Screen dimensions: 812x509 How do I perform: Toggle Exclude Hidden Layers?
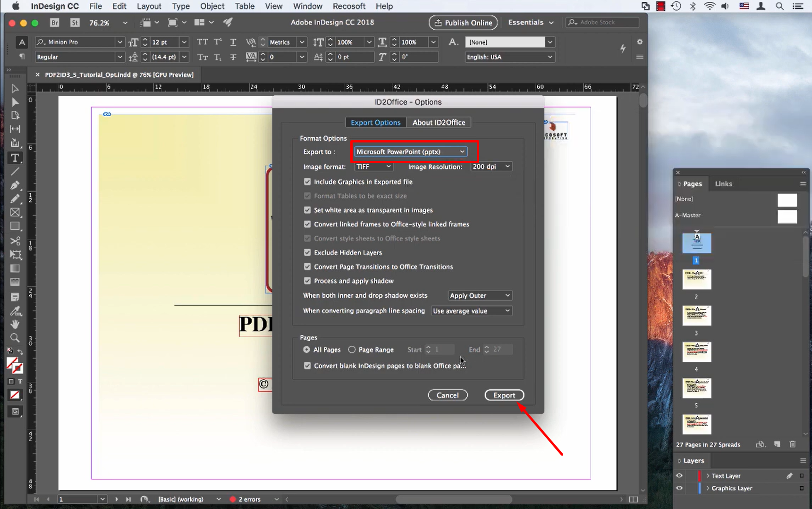coord(307,252)
